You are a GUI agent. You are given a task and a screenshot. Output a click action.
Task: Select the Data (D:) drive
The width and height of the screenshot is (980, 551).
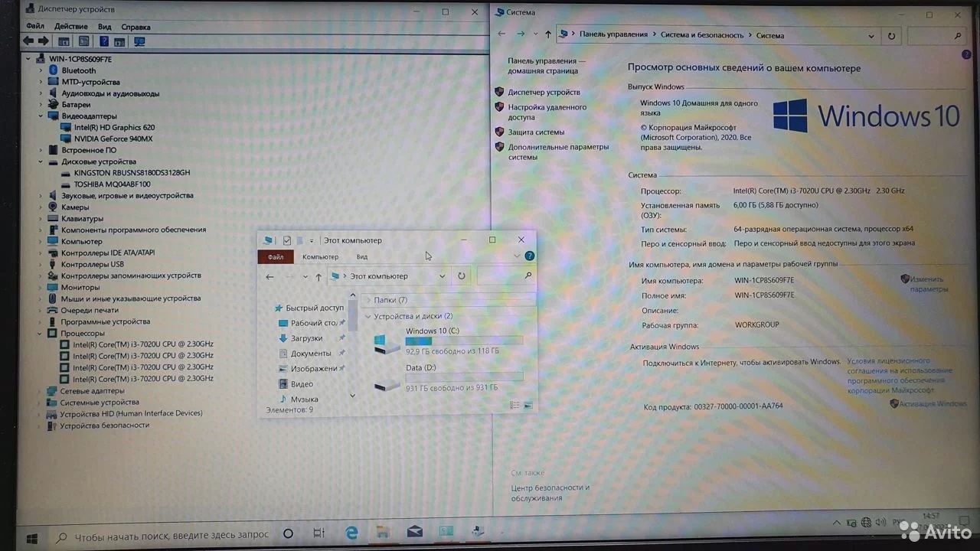(449, 378)
